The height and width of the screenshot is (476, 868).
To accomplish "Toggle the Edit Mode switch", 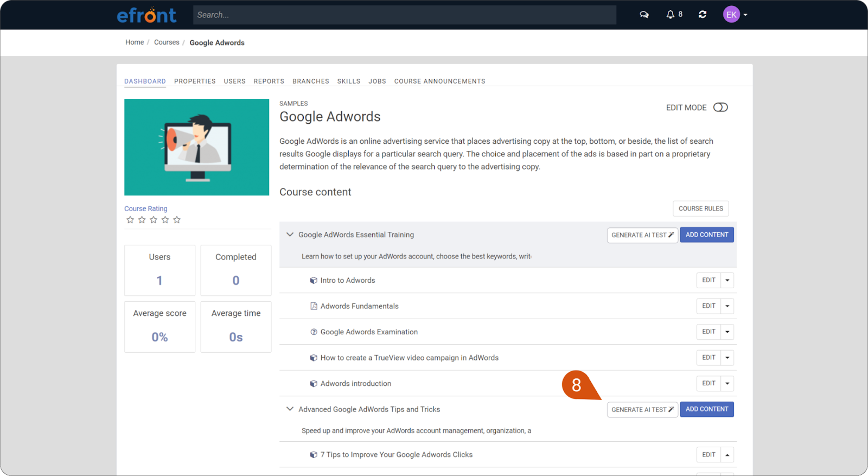I will (x=720, y=107).
